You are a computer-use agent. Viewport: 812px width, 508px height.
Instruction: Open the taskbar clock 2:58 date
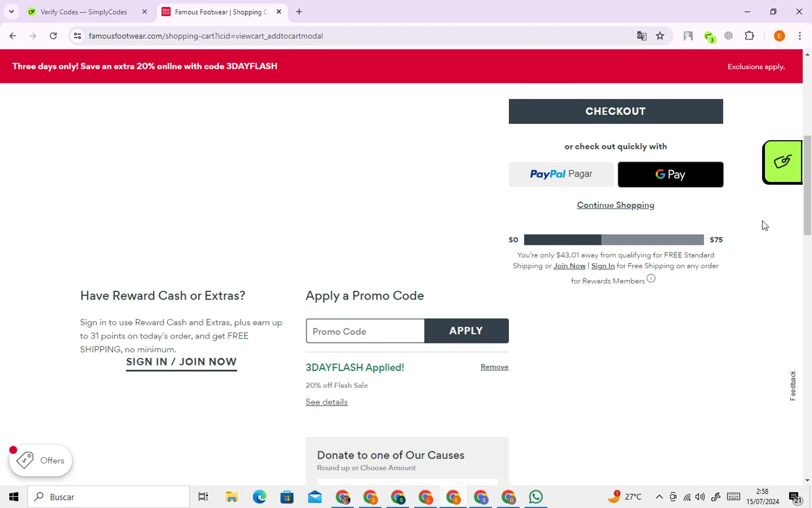click(762, 497)
